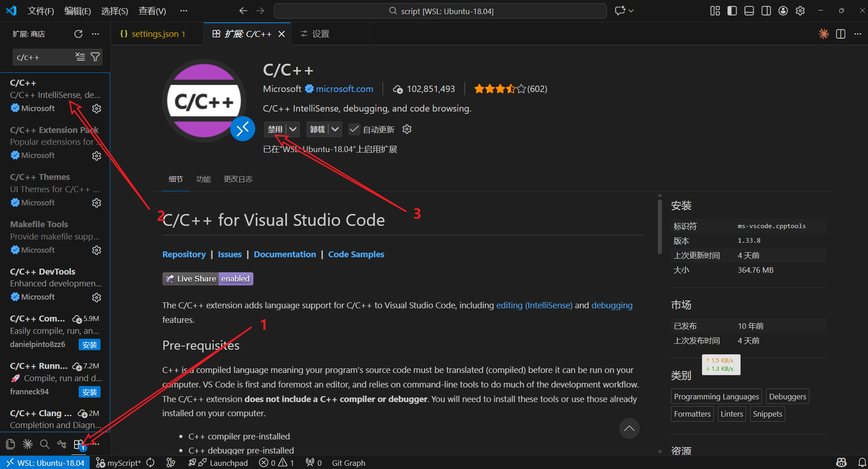Screen dimensions: 868x469
Task: Open the activity bar overflow ellipsis
Action: (x=95, y=444)
